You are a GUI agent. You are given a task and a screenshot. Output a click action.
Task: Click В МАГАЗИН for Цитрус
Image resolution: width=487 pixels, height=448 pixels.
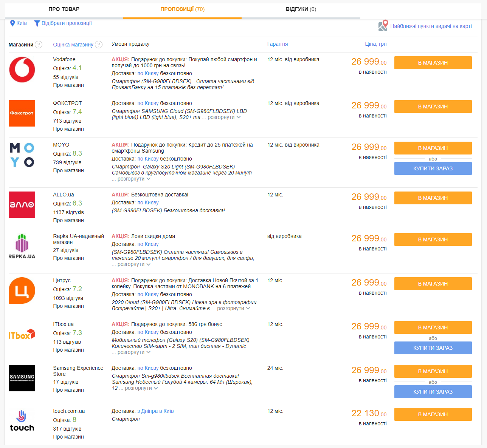tap(433, 284)
